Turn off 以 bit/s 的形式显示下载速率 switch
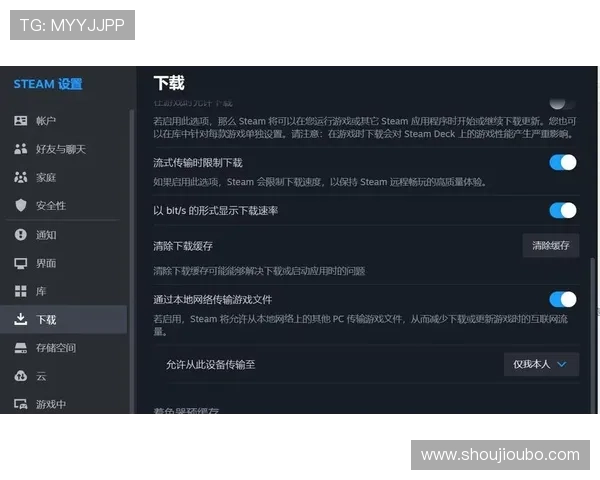 pos(563,210)
